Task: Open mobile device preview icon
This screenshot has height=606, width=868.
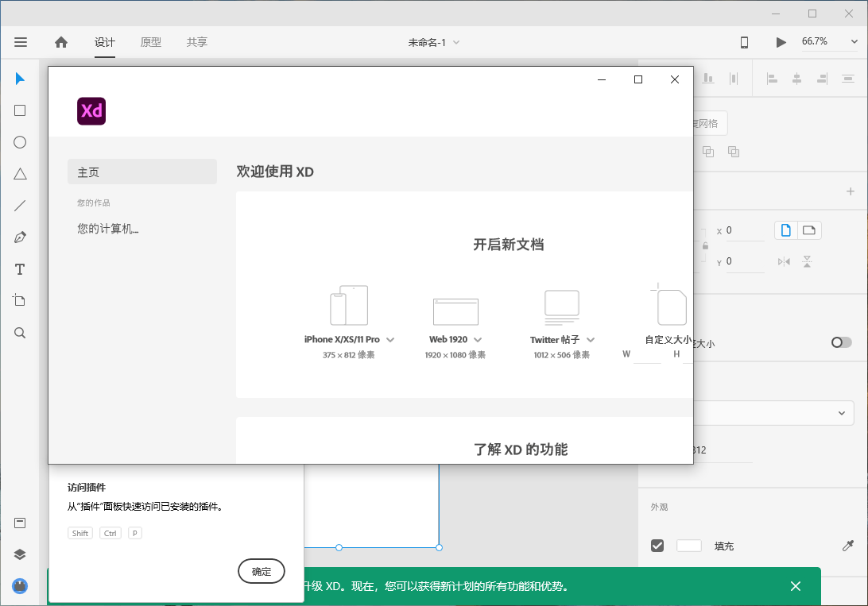Action: point(745,42)
